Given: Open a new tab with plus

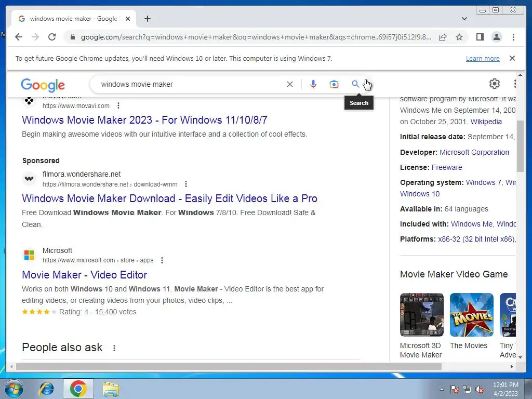Looking at the screenshot, I should click(147, 19).
